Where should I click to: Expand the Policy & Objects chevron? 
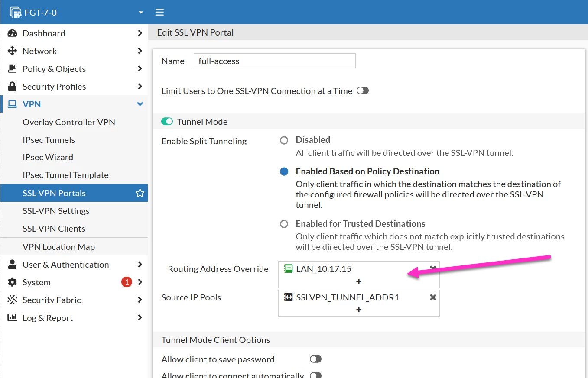pos(140,69)
